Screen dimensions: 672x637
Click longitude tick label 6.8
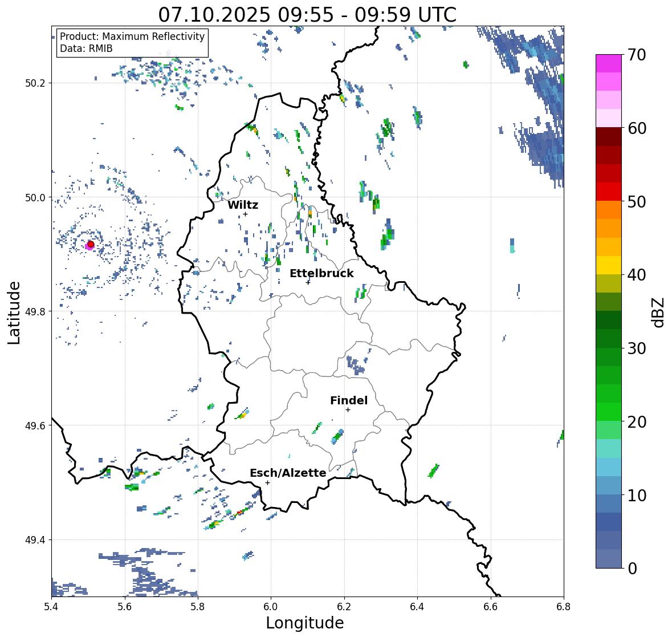pos(564,607)
